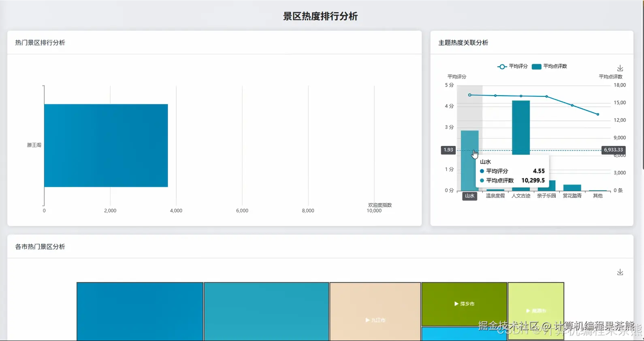Click the 景区热度排行分析 page title
This screenshot has height=341, width=644.
pos(320,16)
